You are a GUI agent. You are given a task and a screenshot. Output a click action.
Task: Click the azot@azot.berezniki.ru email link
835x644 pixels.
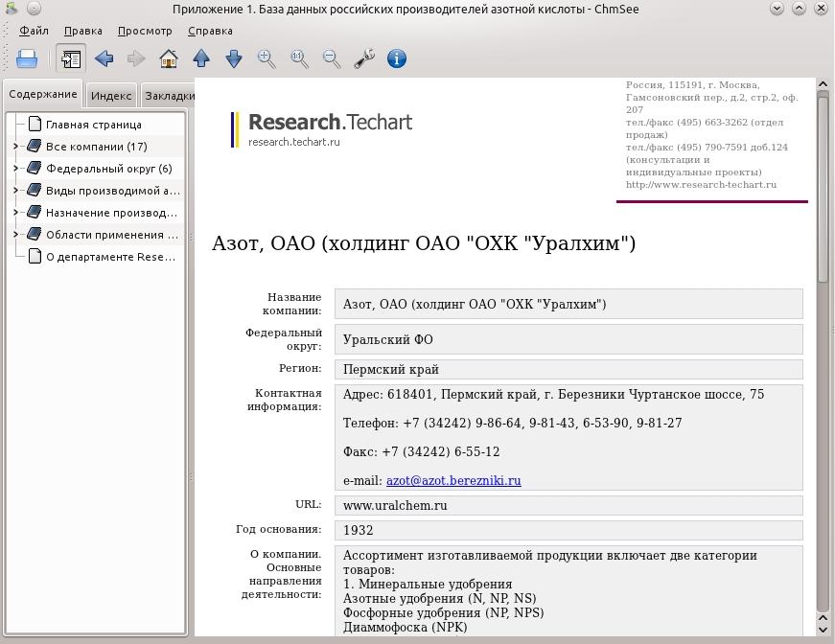point(453,481)
